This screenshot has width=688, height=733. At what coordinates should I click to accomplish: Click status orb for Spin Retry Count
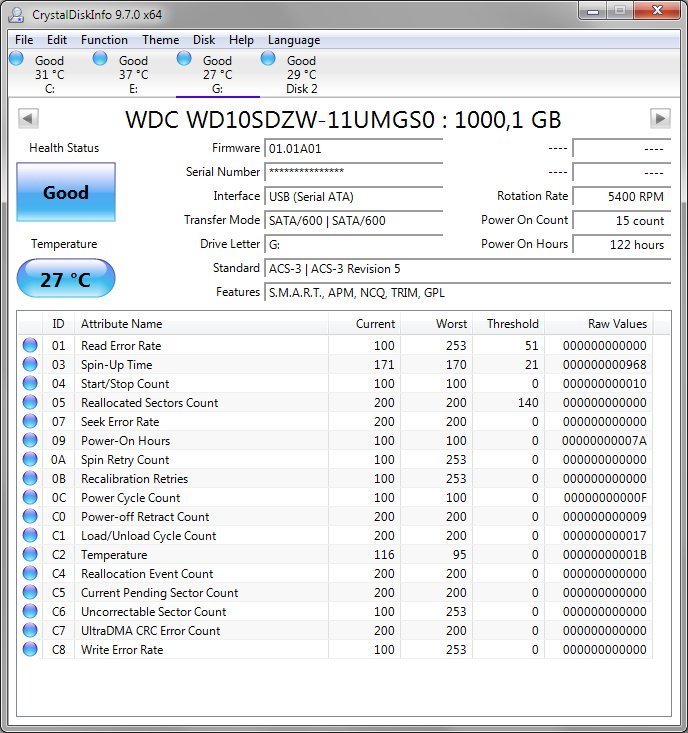[x=30, y=459]
